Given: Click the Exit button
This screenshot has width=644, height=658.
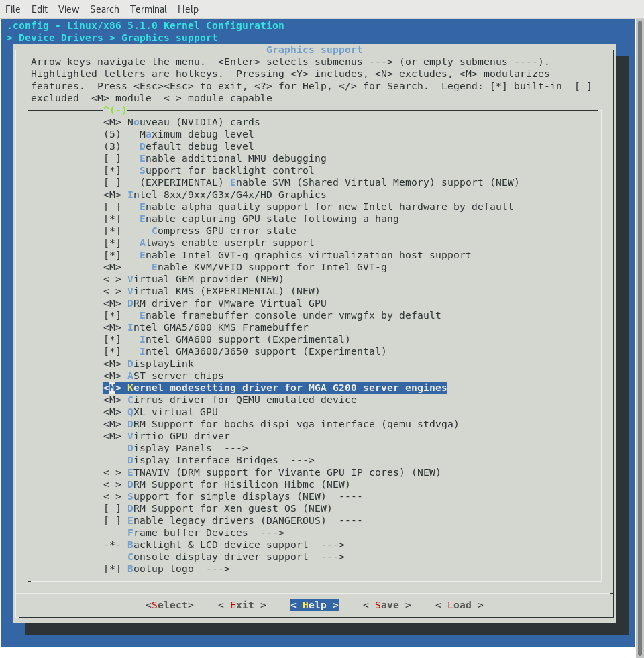Looking at the screenshot, I should pos(241,605).
